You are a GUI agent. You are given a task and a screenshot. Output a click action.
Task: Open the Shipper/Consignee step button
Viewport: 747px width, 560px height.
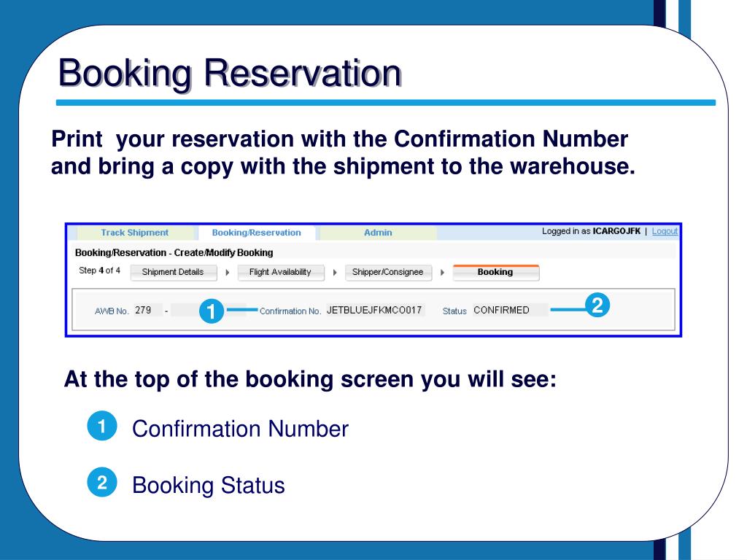[388, 273]
